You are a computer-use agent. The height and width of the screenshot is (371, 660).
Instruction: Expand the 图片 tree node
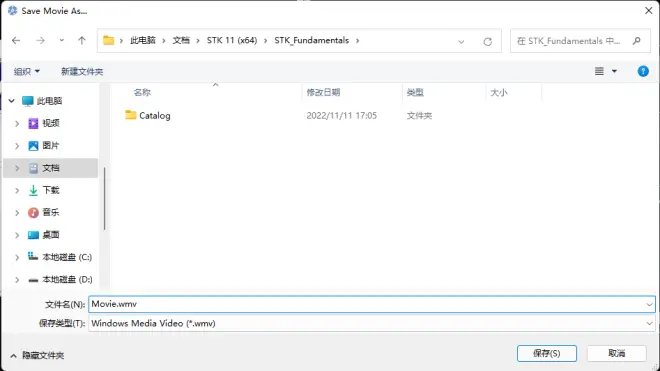point(17,146)
